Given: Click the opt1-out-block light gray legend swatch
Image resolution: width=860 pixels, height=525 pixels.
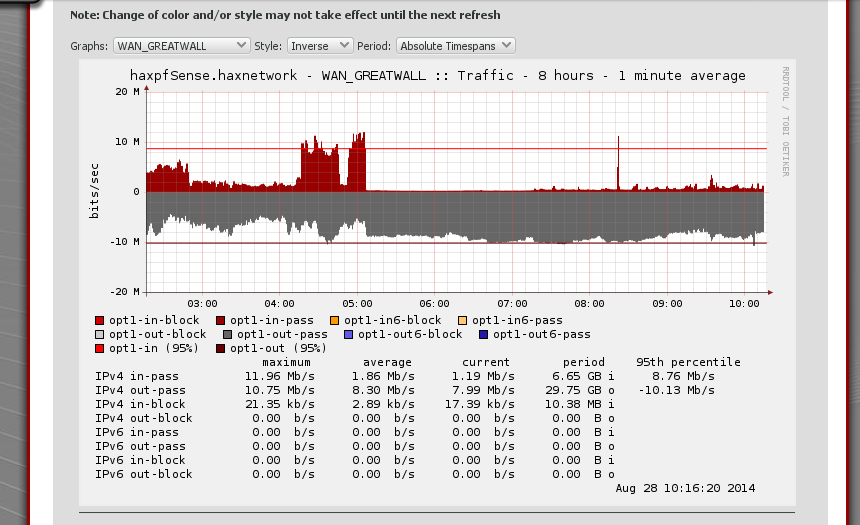Looking at the screenshot, I should [x=99, y=335].
